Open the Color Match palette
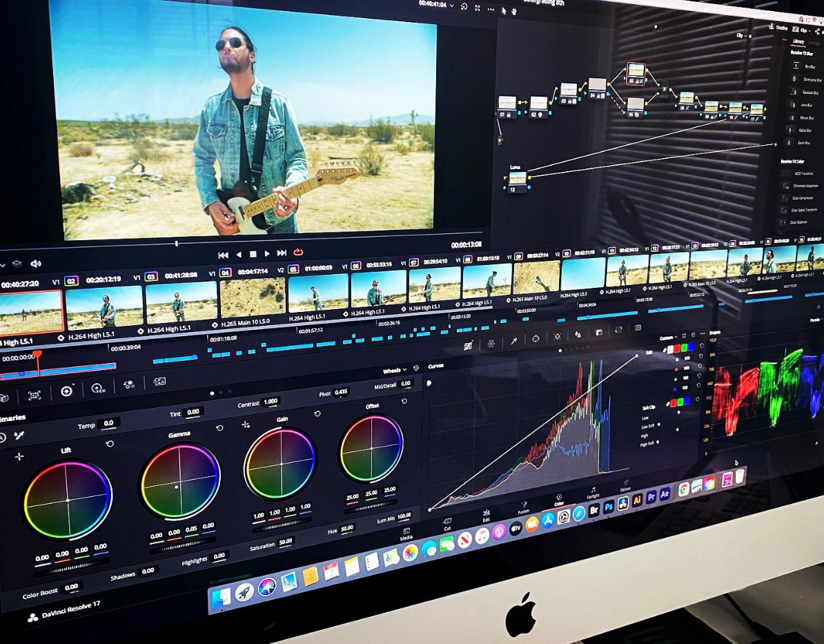Viewport: 824px width, 644px height. coord(34,396)
